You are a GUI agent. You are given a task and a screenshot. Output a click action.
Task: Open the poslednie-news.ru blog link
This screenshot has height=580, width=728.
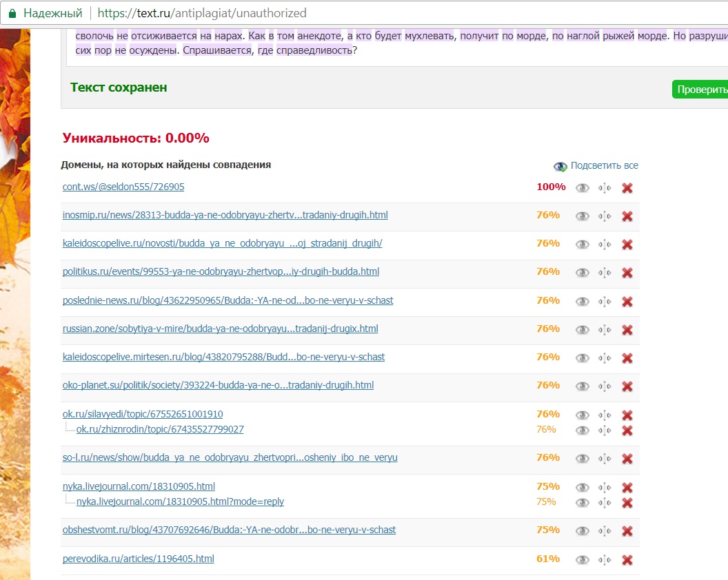[228, 300]
